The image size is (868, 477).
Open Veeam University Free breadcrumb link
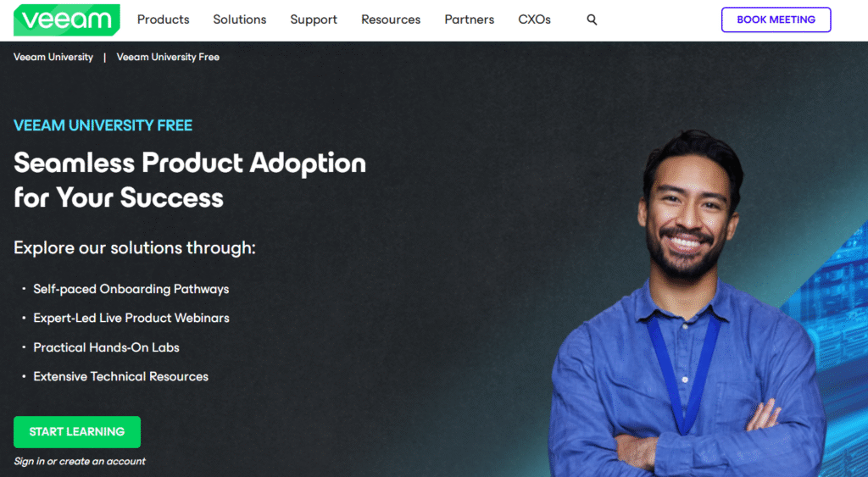click(168, 57)
